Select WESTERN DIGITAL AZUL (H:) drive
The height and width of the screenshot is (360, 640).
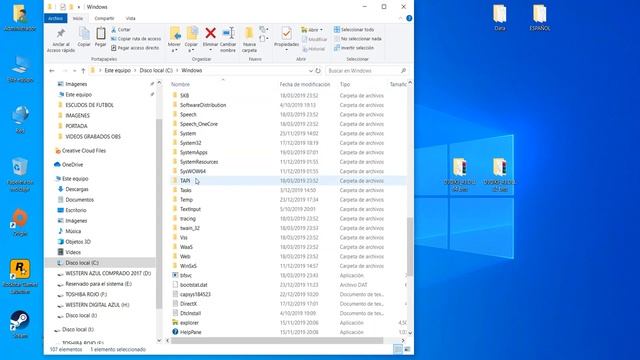pos(97,305)
